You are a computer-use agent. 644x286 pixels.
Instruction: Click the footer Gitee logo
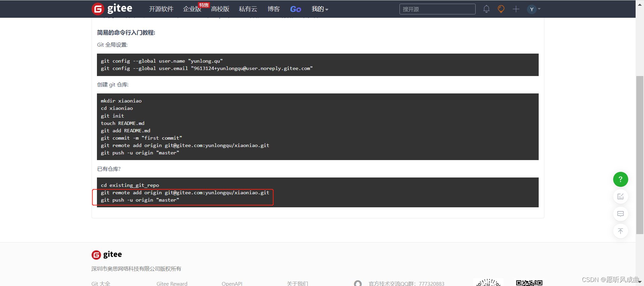coord(107,255)
